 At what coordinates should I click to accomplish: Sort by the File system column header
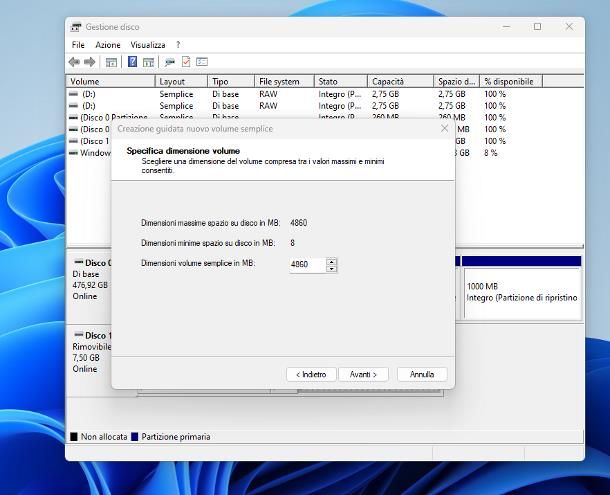(x=284, y=81)
